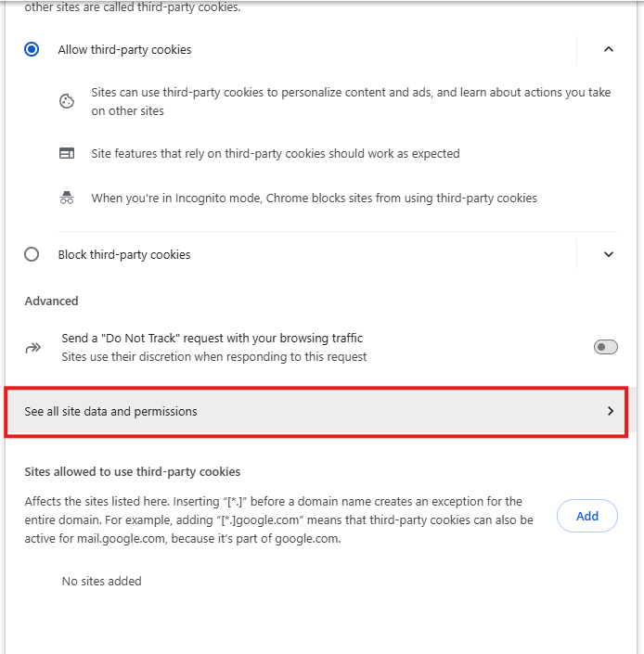The width and height of the screenshot is (644, 654).
Task: Select the Allow third-party cookies radio button
Action: (32, 49)
